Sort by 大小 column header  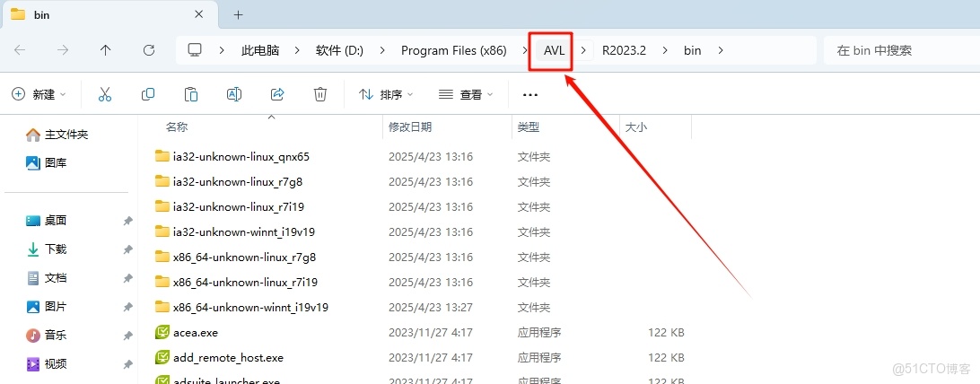coord(636,127)
